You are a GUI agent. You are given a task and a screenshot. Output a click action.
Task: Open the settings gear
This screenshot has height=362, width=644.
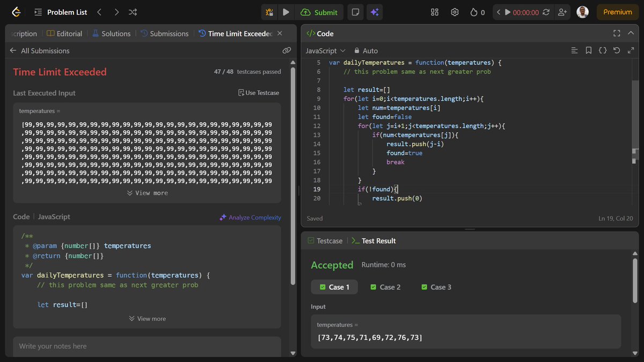pos(455,12)
